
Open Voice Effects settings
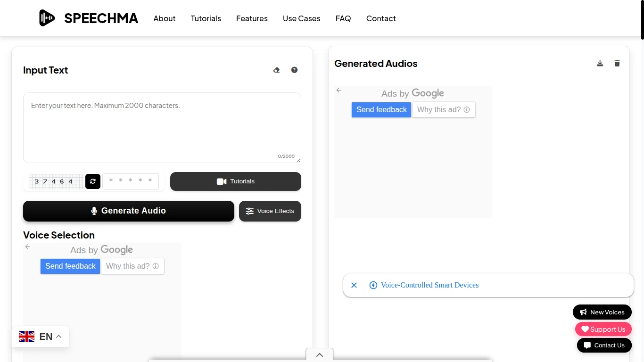[270, 211]
